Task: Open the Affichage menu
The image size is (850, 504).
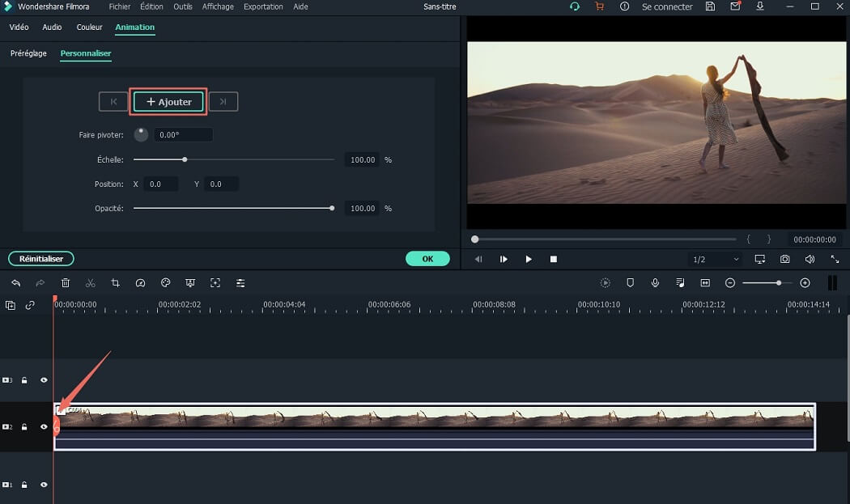Action: (218, 6)
